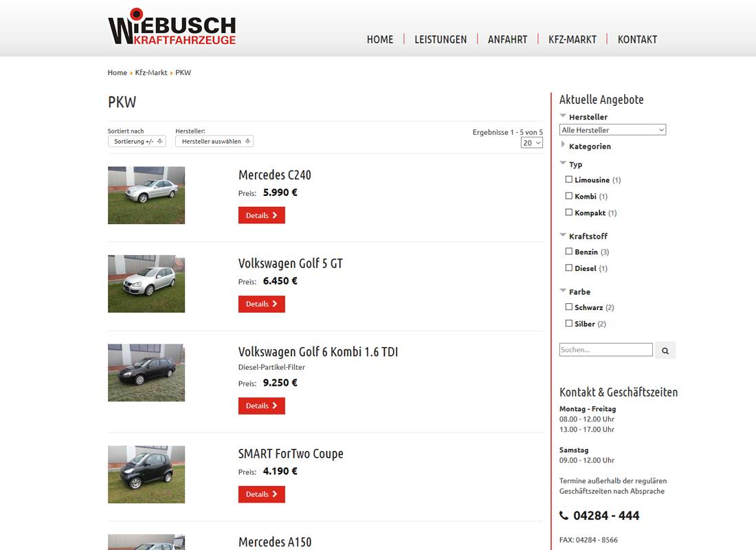Click the Wiebusch Kraftfahrzeuge logo

point(172,27)
